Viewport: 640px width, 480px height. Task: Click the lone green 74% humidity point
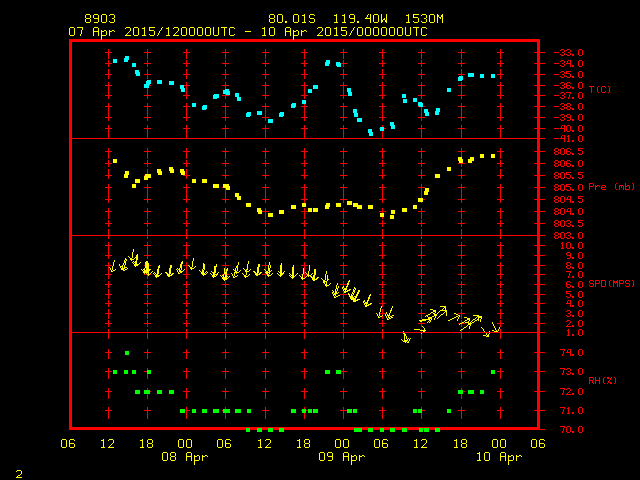click(x=127, y=353)
